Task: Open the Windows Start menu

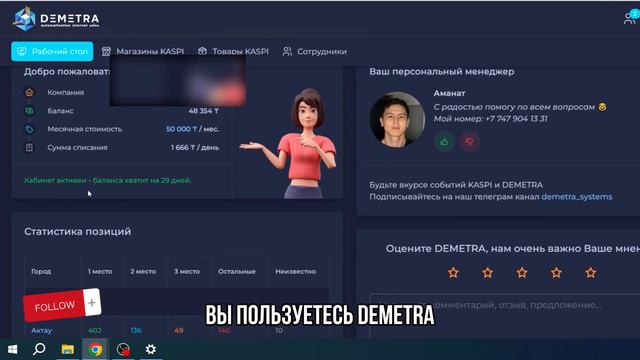Action: [x=12, y=349]
